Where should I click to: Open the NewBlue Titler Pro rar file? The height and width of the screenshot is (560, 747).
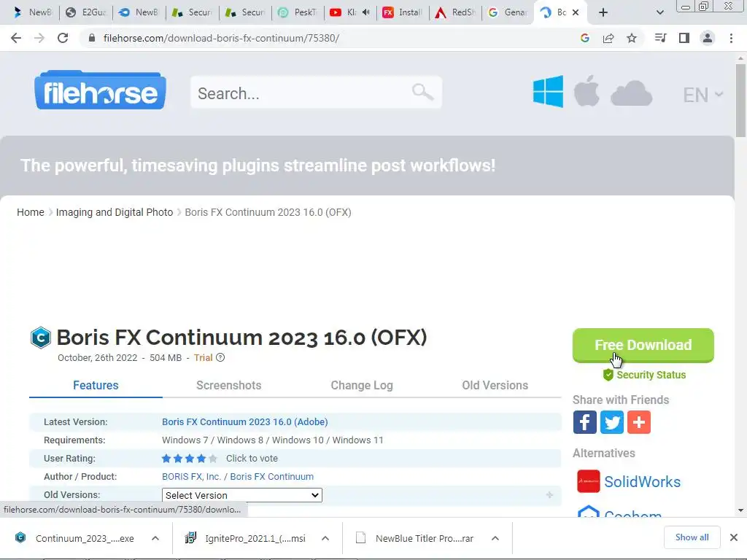[415, 538]
